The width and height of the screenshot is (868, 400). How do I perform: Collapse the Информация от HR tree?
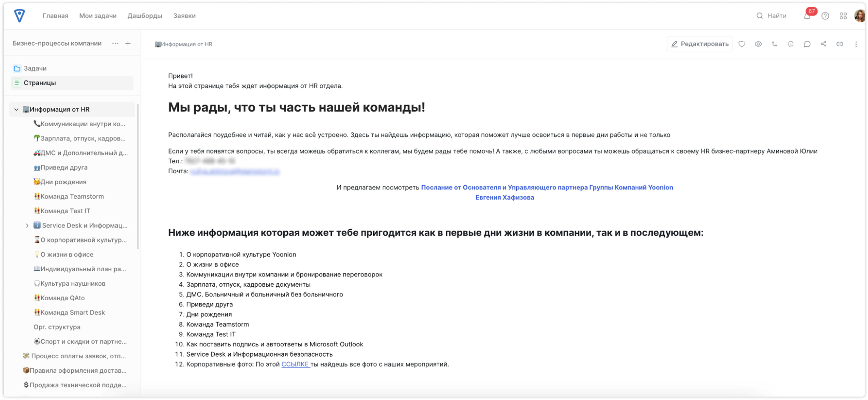(x=16, y=110)
